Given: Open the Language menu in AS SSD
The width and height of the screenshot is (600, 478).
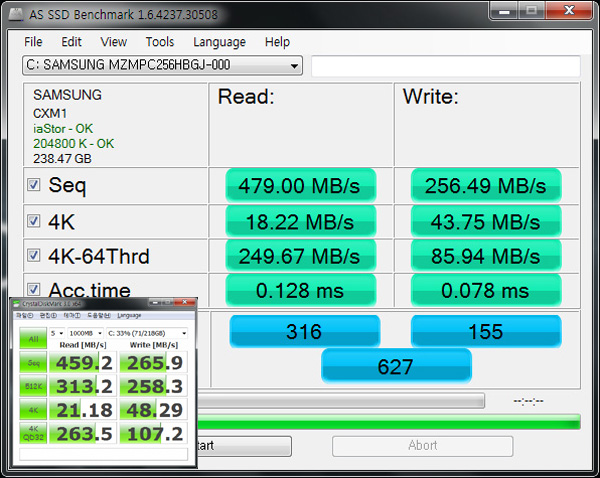Looking at the screenshot, I should pyautogui.click(x=219, y=42).
